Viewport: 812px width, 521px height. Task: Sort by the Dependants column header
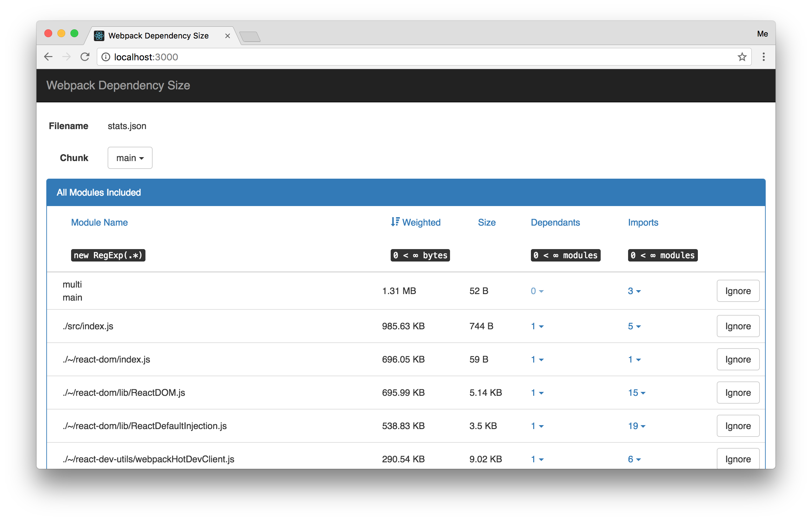point(555,222)
